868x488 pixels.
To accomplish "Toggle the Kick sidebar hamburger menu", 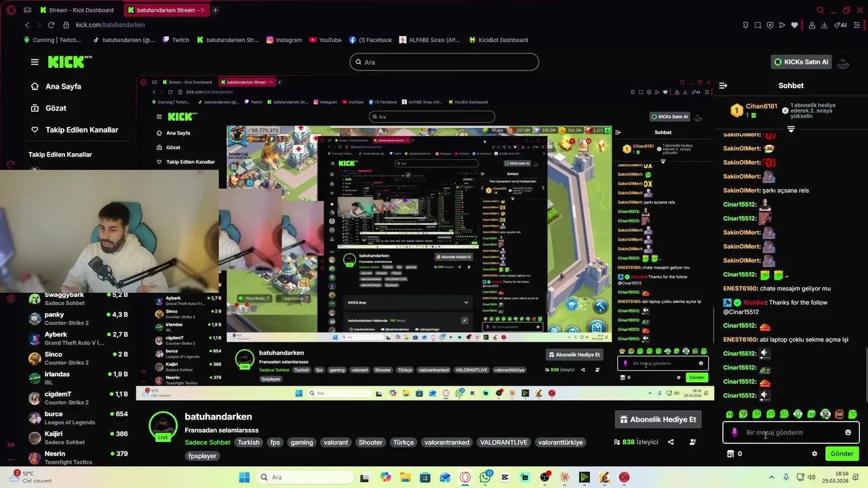I will (35, 62).
